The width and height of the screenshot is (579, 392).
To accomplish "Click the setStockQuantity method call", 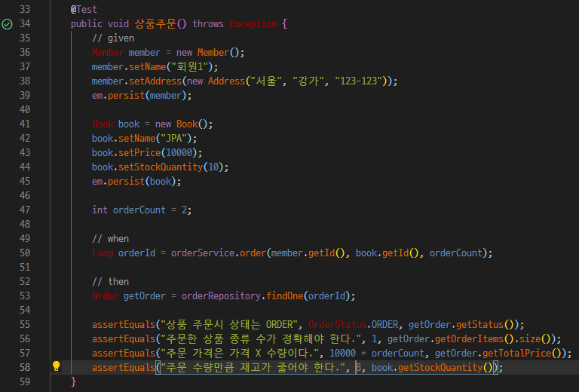I will pos(161,167).
